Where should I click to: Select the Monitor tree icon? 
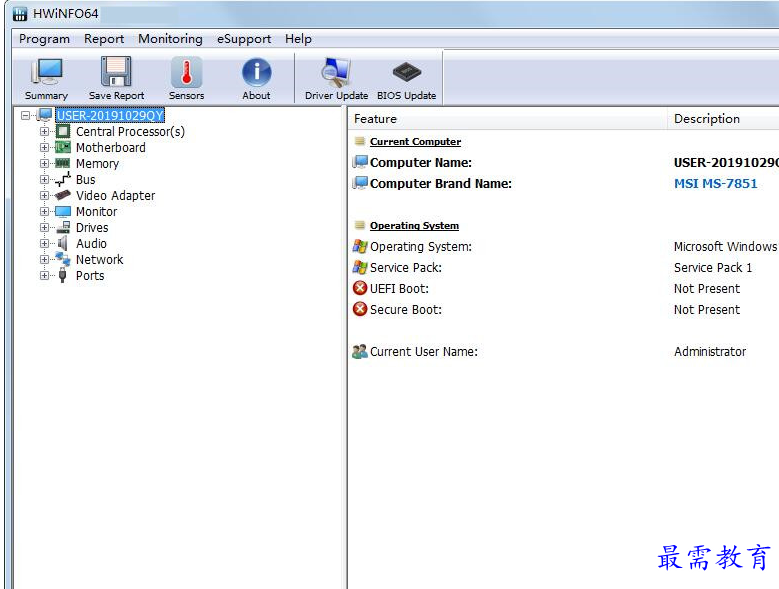[63, 212]
